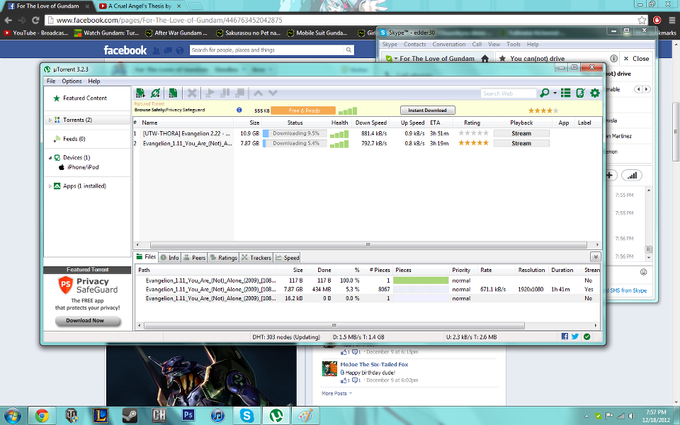
Task: Open the uTorrent File menu
Action: (x=51, y=81)
